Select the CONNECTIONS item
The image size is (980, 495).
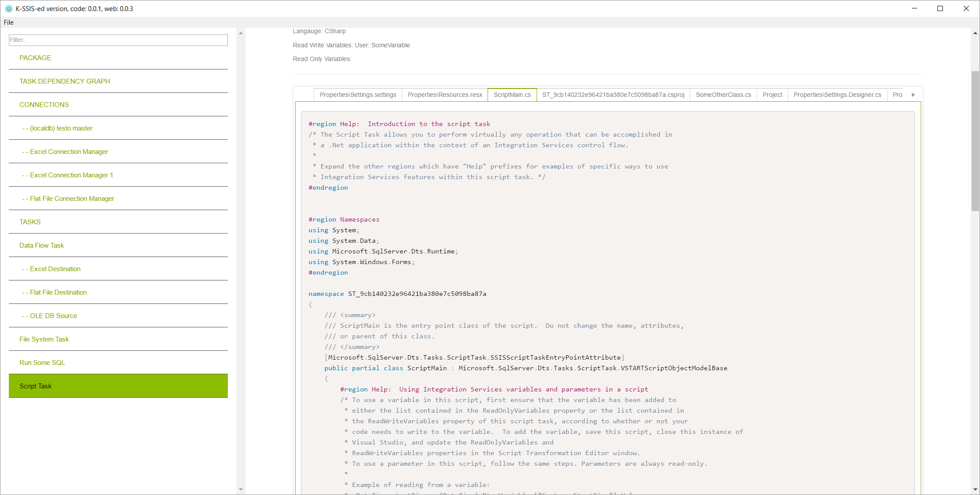[44, 105]
